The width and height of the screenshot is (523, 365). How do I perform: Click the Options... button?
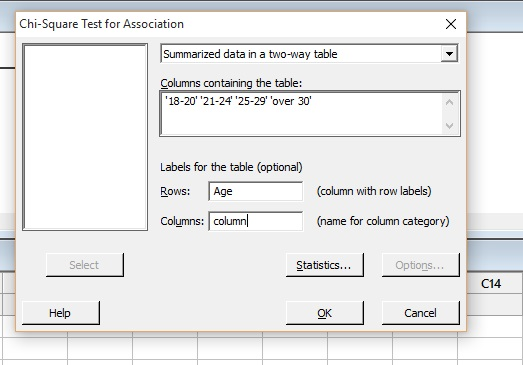[420, 265]
